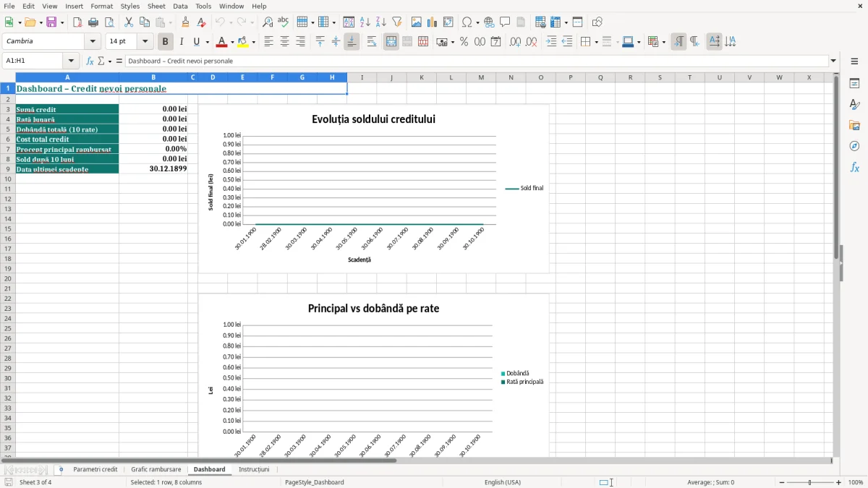Align cell content to bottom
868x488 pixels.
(352, 42)
